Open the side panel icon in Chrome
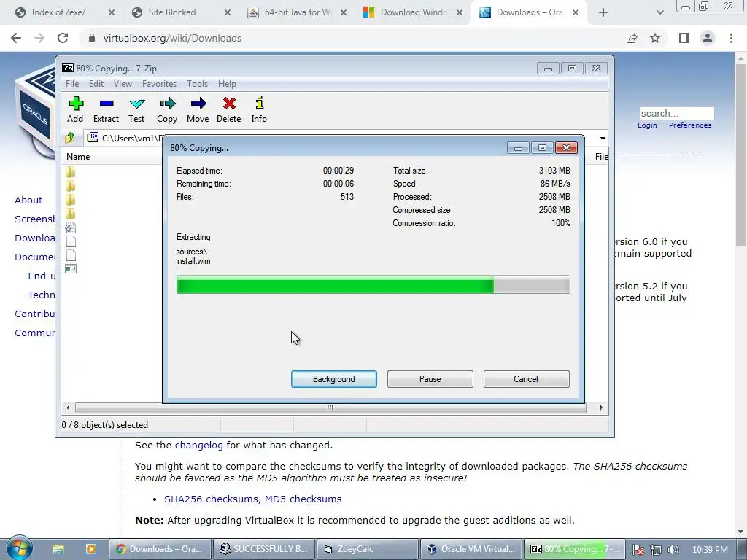This screenshot has width=747, height=560. click(684, 38)
